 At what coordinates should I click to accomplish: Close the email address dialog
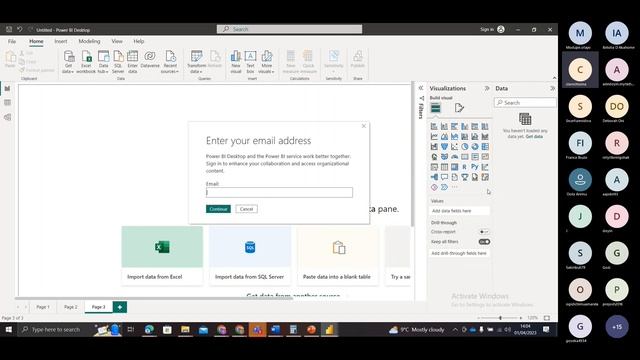364,126
